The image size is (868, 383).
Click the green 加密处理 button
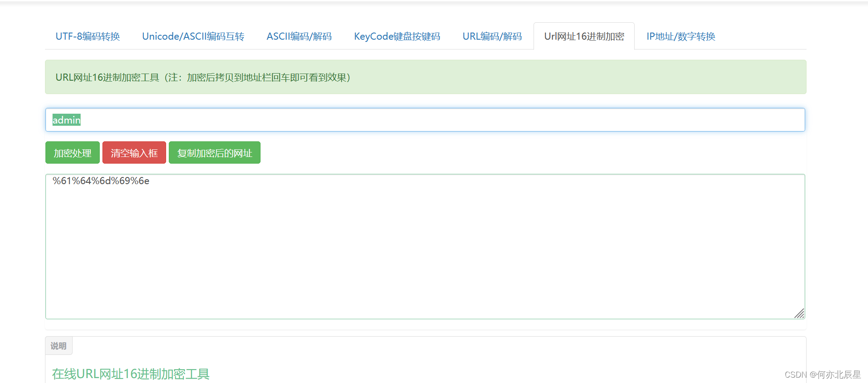pyautogui.click(x=73, y=153)
